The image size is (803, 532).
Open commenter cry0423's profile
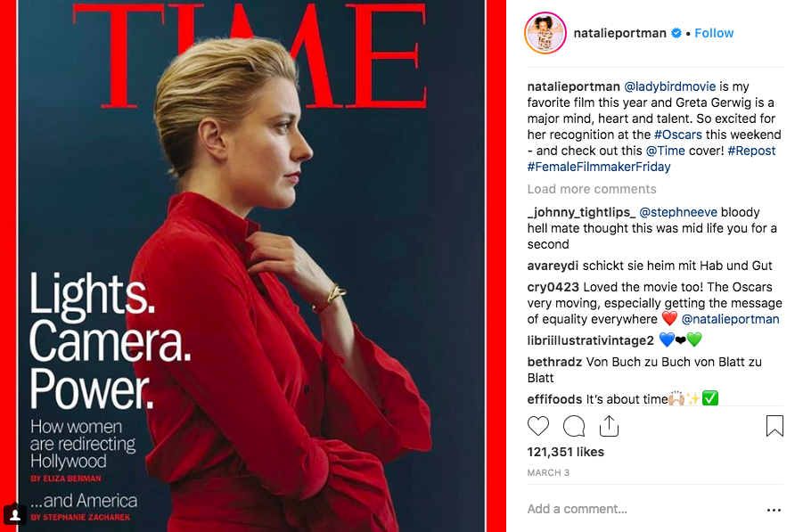click(x=553, y=287)
